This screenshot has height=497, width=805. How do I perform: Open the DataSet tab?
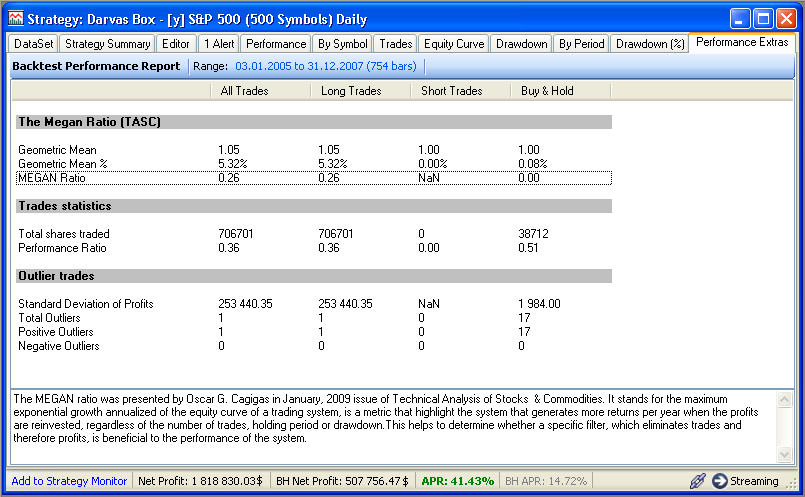(x=34, y=44)
